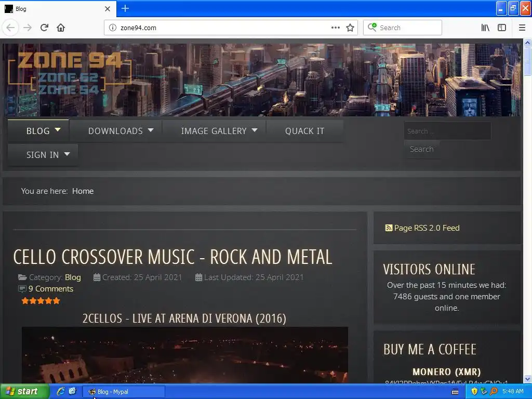This screenshot has width=532, height=399.
Task: Select the Blog browser tab
Action: [x=58, y=9]
